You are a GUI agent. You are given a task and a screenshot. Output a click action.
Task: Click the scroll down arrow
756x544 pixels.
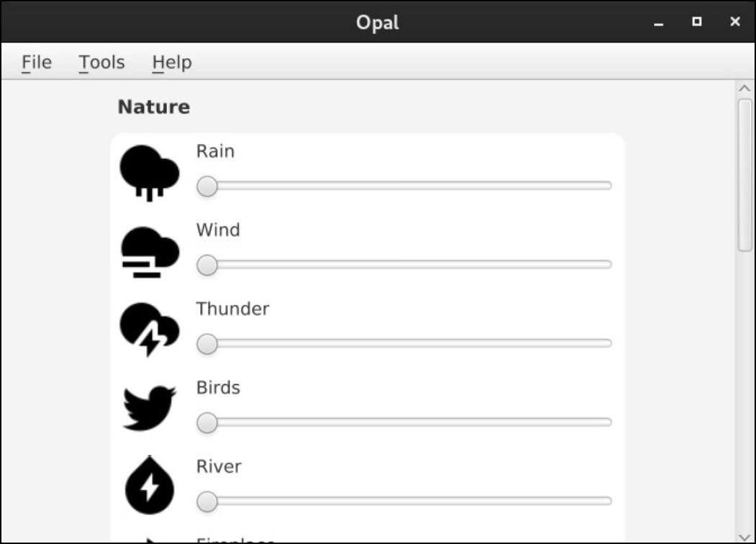(x=744, y=536)
